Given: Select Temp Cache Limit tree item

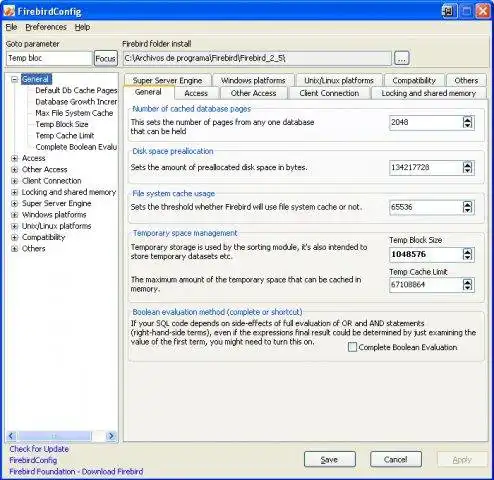Looking at the screenshot, I should (65, 136).
